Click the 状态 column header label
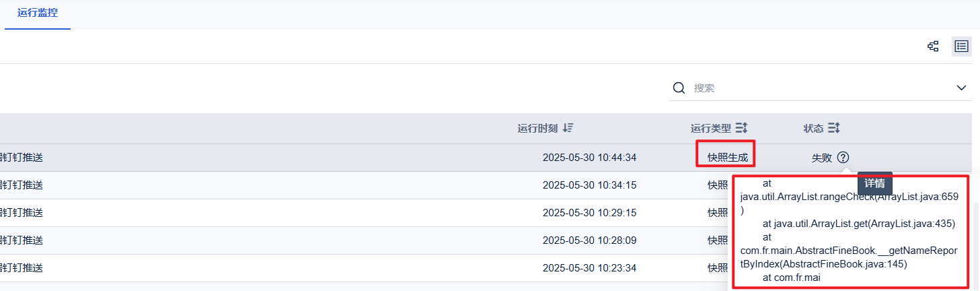 point(814,128)
